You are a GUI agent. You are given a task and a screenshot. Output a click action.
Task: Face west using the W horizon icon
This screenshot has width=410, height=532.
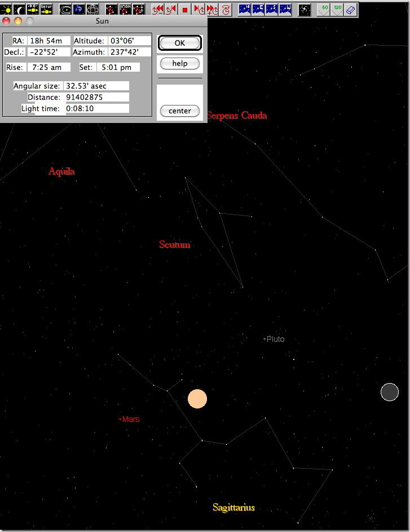(x=285, y=9)
